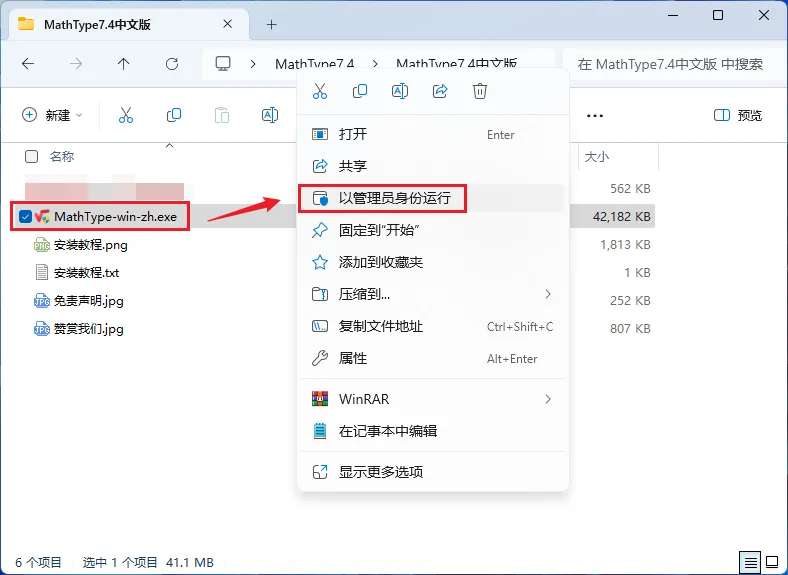Select 添加到收藏夹 in context menu
Image resolution: width=788 pixels, height=575 pixels.
432,262
